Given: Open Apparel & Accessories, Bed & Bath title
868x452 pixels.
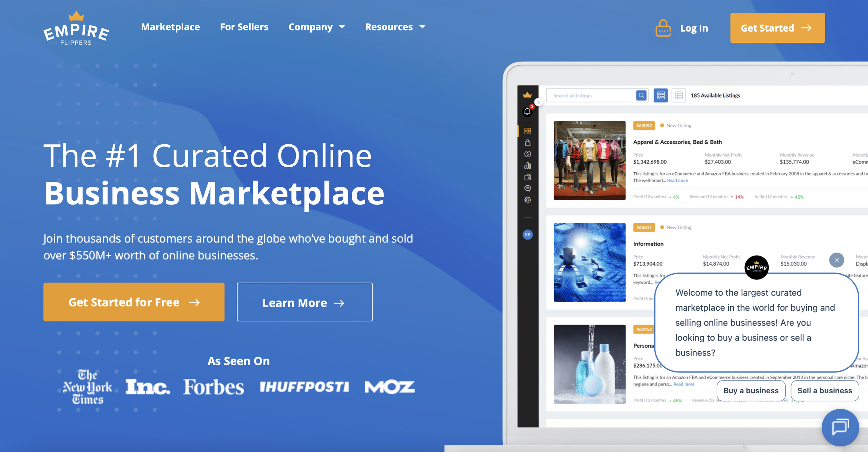Looking at the screenshot, I should [x=677, y=142].
